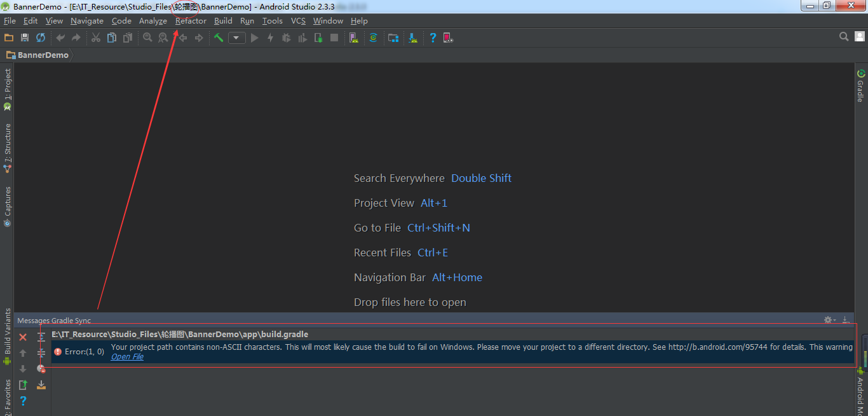Open the Navigate menu
This screenshot has height=416, width=868.
point(87,21)
